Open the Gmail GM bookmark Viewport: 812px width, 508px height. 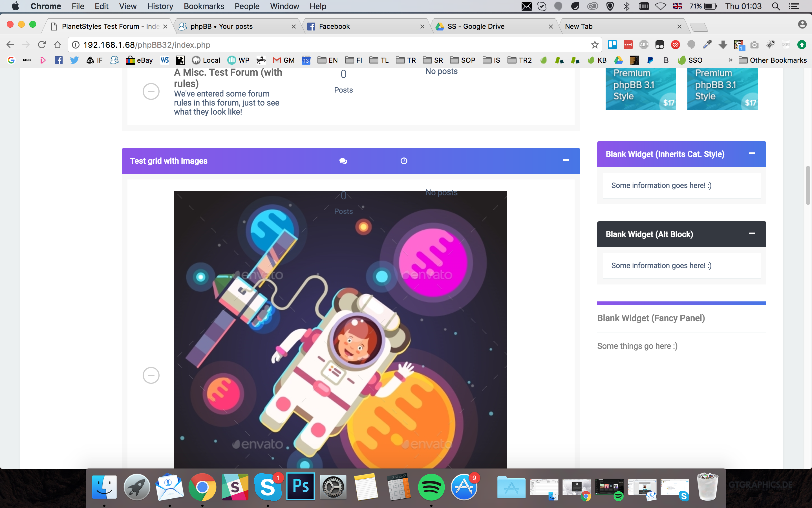[284, 60]
